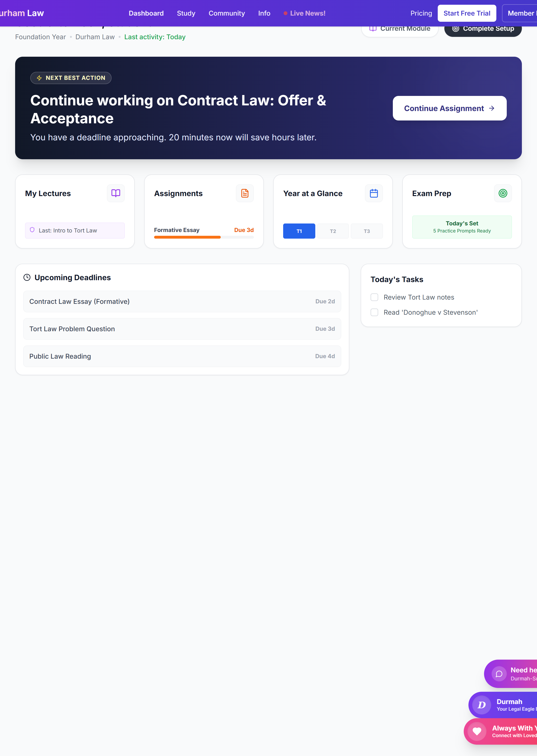This screenshot has width=537, height=756.
Task: Open the Tort Law Problem Question deadline
Action: tap(182, 329)
